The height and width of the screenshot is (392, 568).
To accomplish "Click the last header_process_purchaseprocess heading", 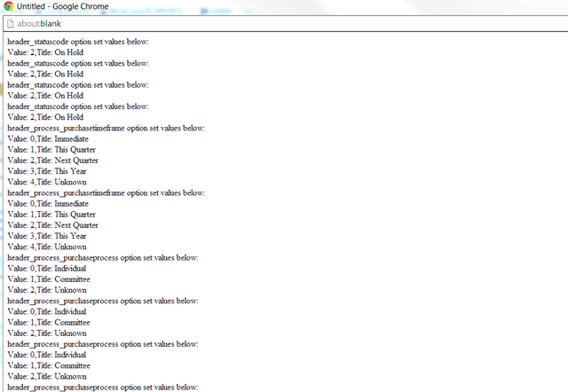I will pyautogui.click(x=102, y=387).
